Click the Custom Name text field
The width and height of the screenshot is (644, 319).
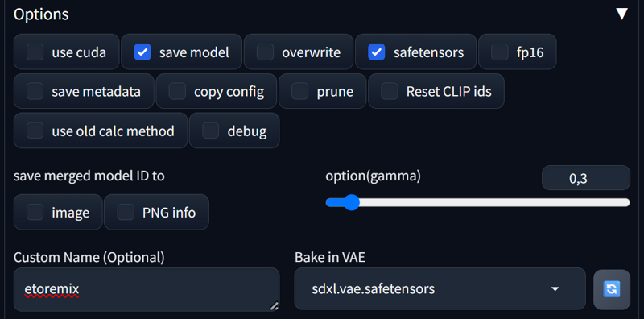[147, 289]
